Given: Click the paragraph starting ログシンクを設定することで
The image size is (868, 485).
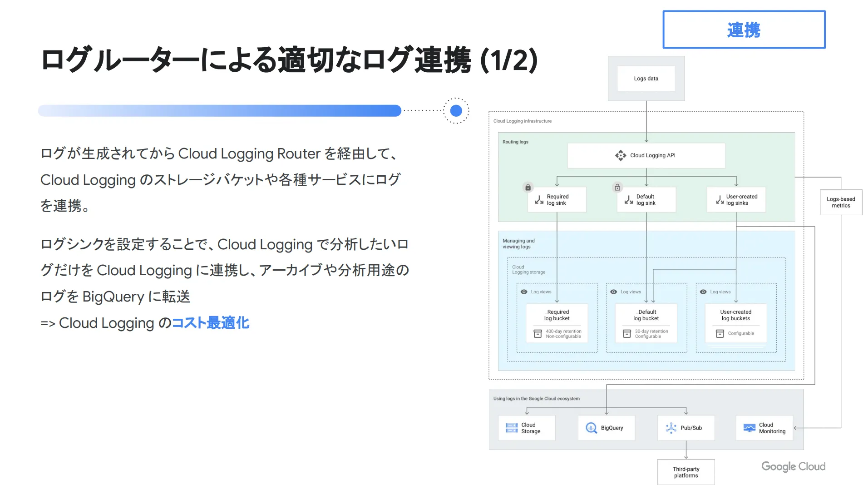Looking at the screenshot, I should tap(225, 270).
